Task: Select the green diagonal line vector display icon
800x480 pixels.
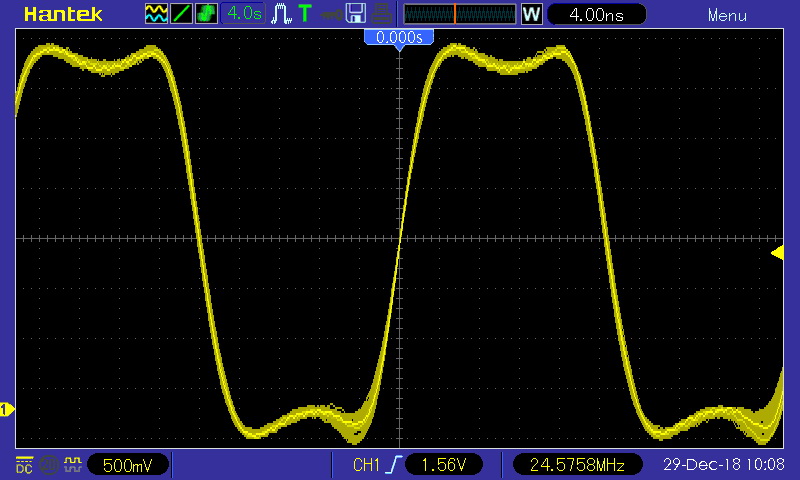Action: (x=181, y=14)
